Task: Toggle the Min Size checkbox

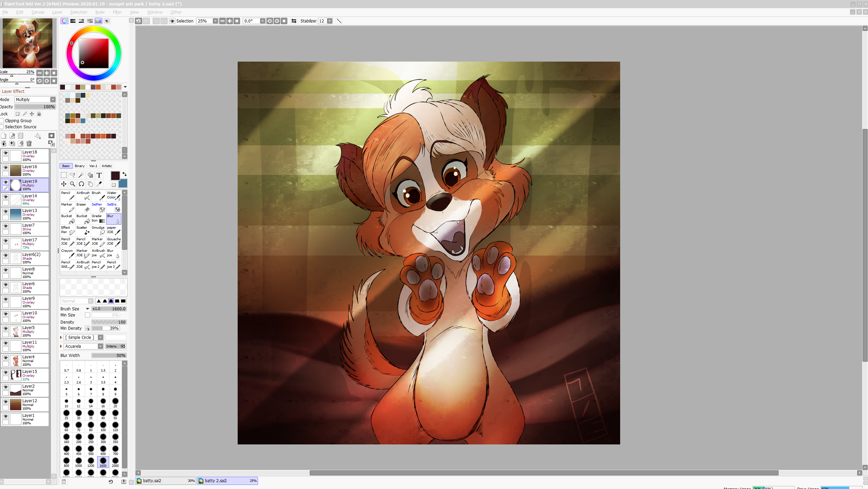Action: coord(88,315)
